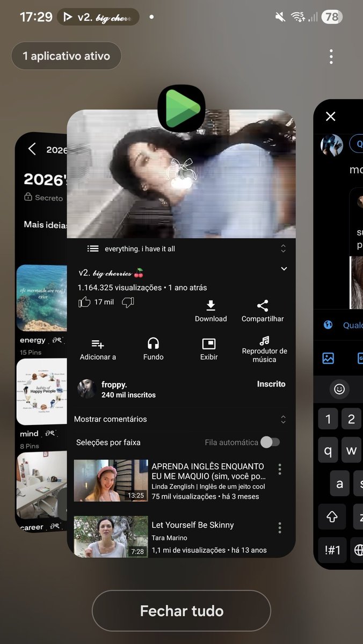Tap the '1 aplicativo ativo' chip
The width and height of the screenshot is (363, 644).
pos(66,56)
